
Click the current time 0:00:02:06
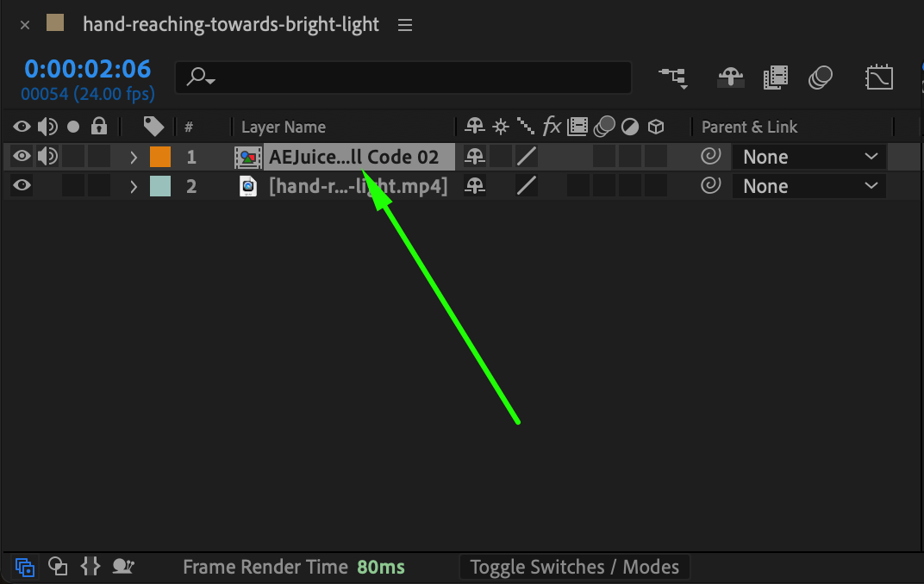[87, 69]
